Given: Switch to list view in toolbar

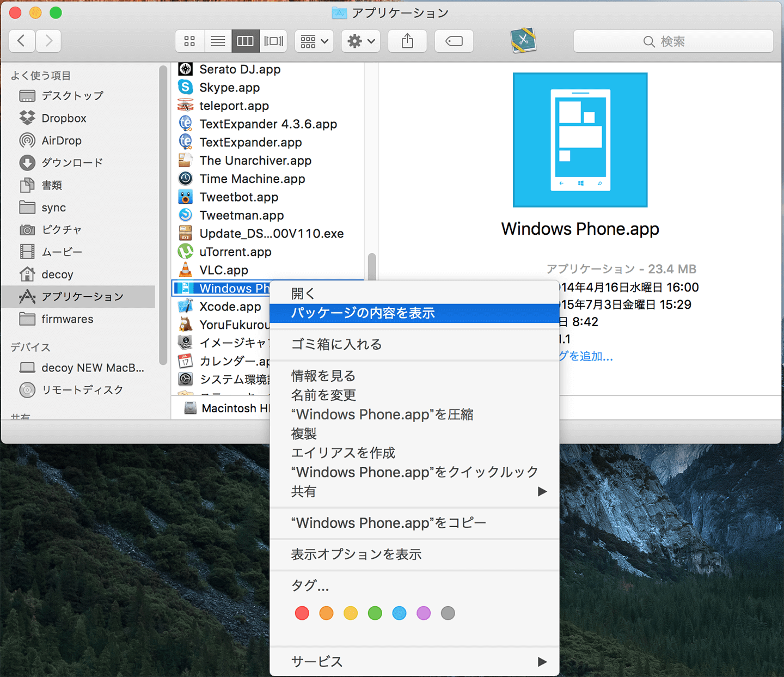Looking at the screenshot, I should pos(218,41).
